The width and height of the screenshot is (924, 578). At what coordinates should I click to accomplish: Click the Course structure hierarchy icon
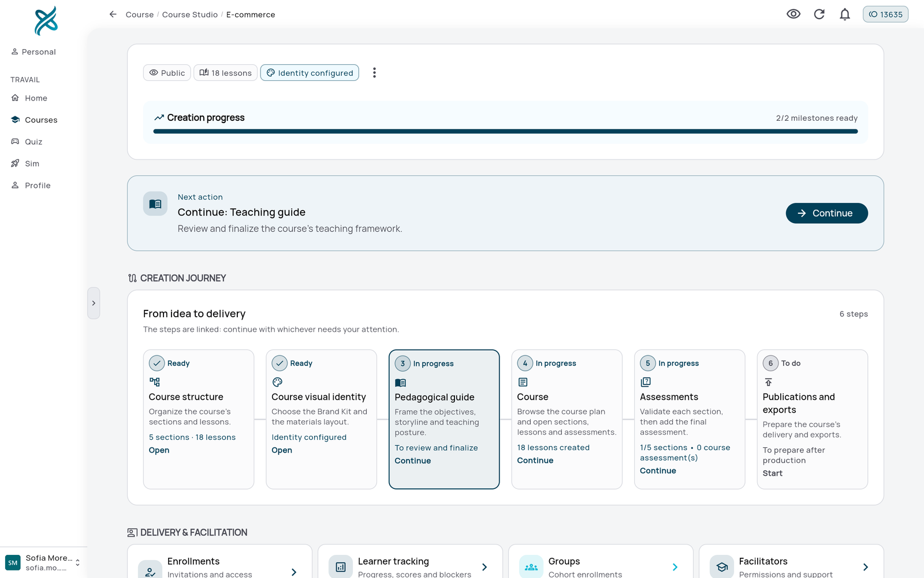click(155, 382)
